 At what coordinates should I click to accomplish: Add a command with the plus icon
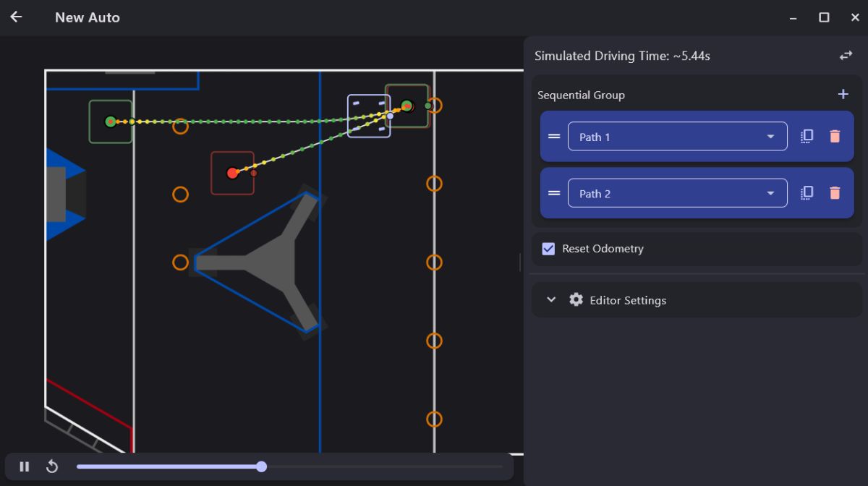coord(843,94)
